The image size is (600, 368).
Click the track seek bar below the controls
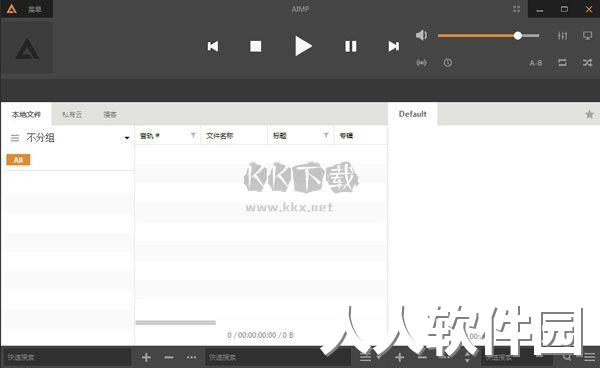(300, 90)
